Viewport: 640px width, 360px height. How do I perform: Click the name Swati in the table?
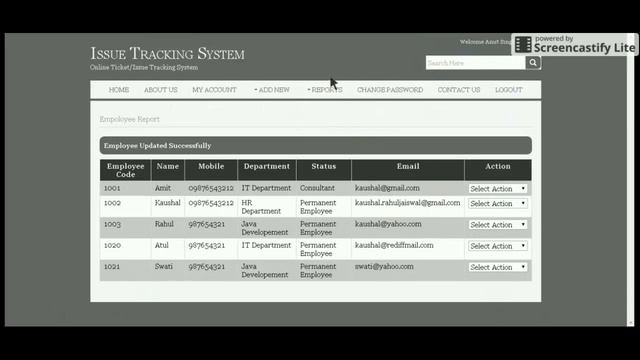tap(164, 267)
